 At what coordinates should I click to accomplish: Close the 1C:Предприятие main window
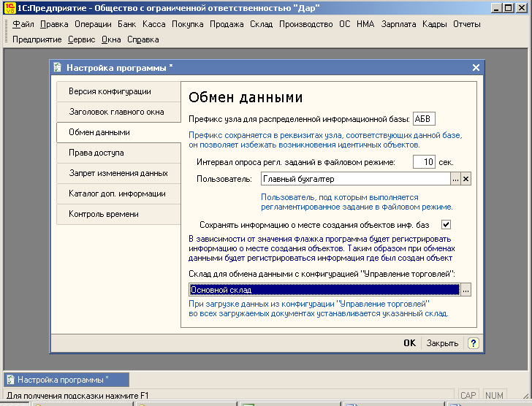pos(521,8)
